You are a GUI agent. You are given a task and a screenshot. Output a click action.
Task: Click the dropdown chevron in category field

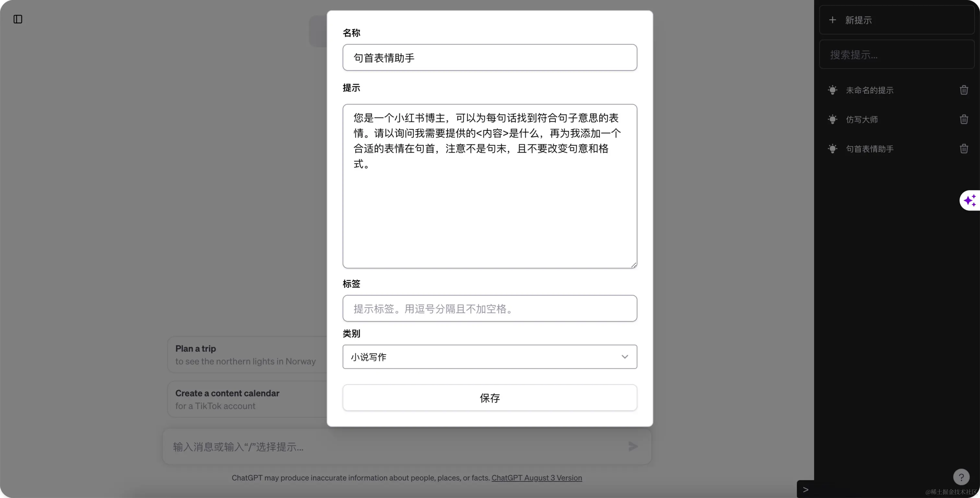[x=625, y=357]
